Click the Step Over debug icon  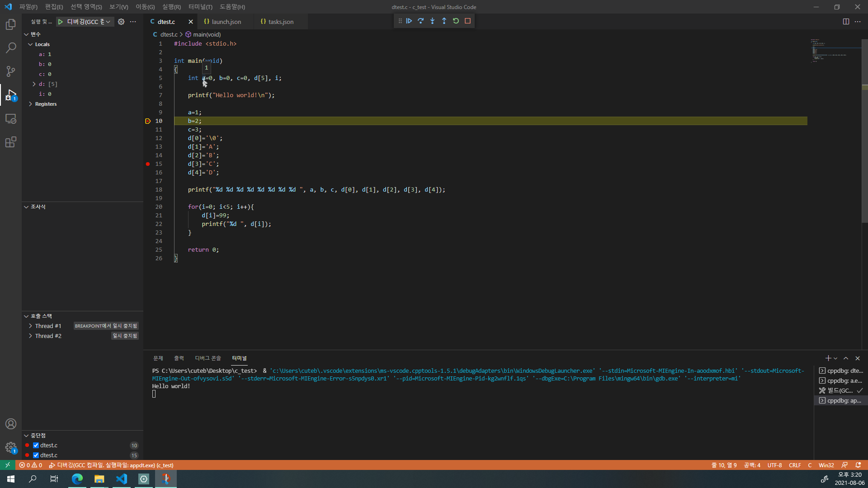click(x=421, y=21)
